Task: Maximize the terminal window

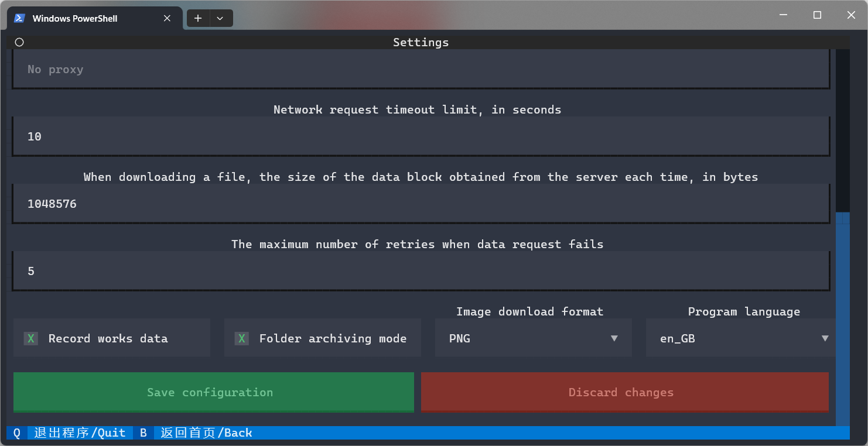Action: click(817, 15)
